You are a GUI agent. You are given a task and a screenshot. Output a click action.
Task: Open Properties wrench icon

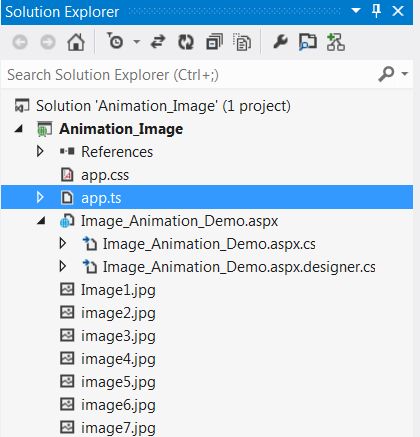click(280, 42)
